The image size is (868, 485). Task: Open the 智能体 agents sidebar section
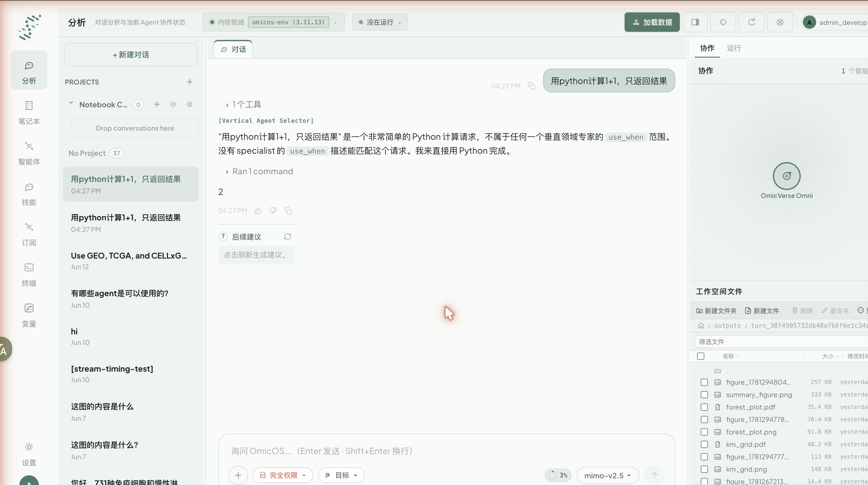coord(29,153)
